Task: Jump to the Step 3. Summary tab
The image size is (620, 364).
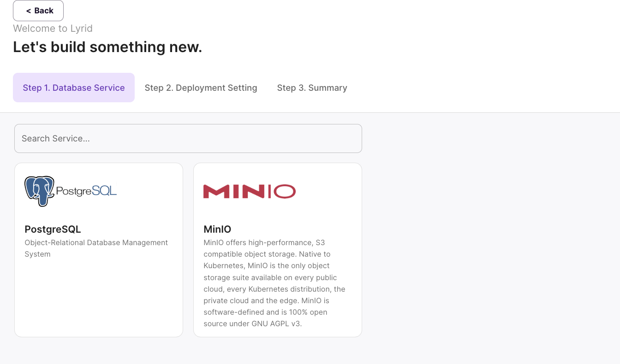Action: (x=312, y=88)
